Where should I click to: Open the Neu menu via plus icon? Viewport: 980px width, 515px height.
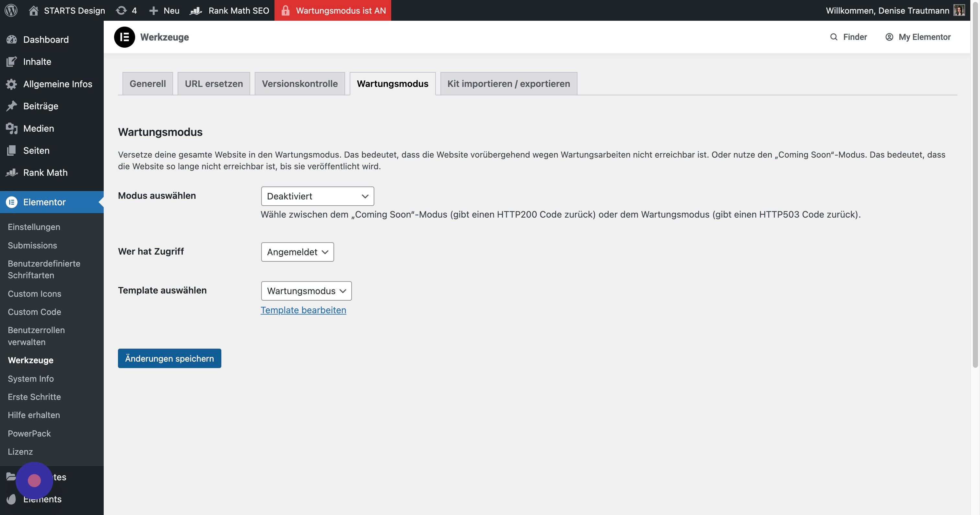click(154, 10)
